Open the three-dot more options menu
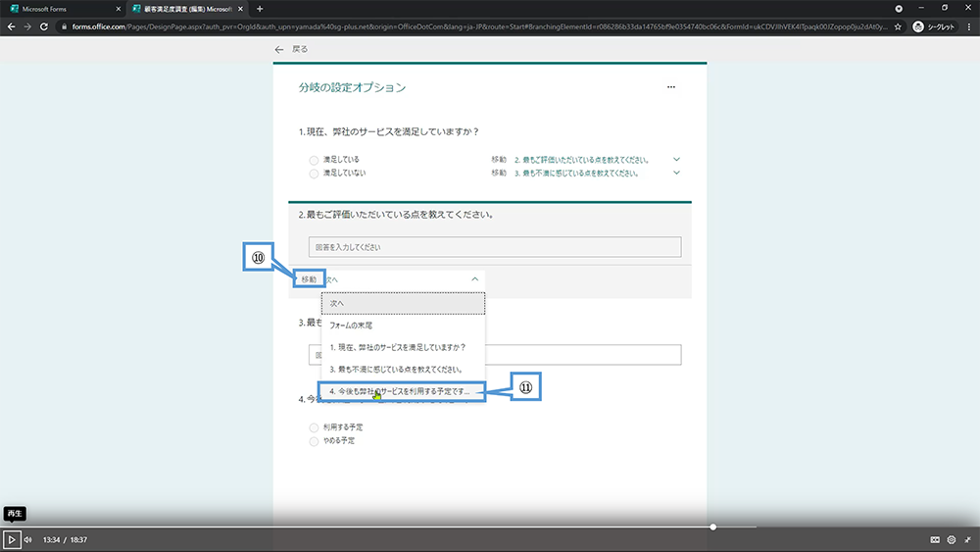 pos(671,87)
